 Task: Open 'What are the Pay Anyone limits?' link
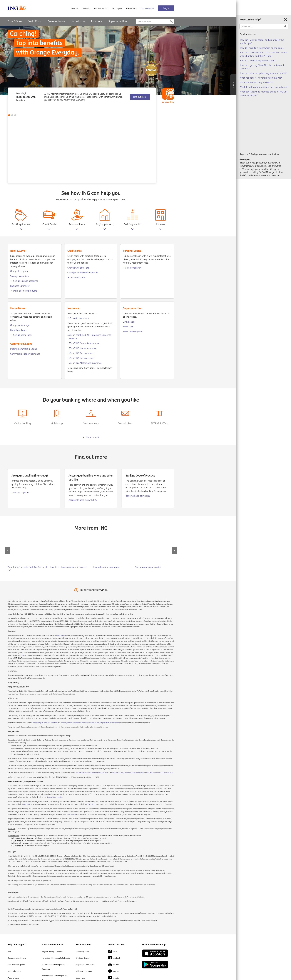coord(256,82)
